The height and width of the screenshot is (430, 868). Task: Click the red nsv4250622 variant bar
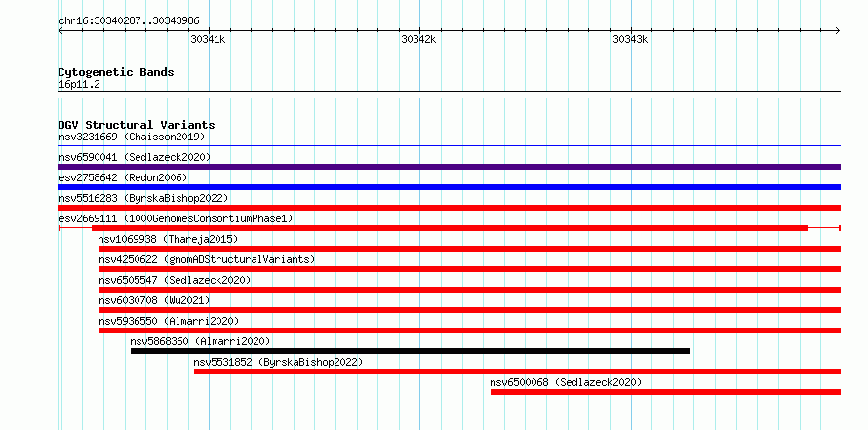[x=470, y=269]
